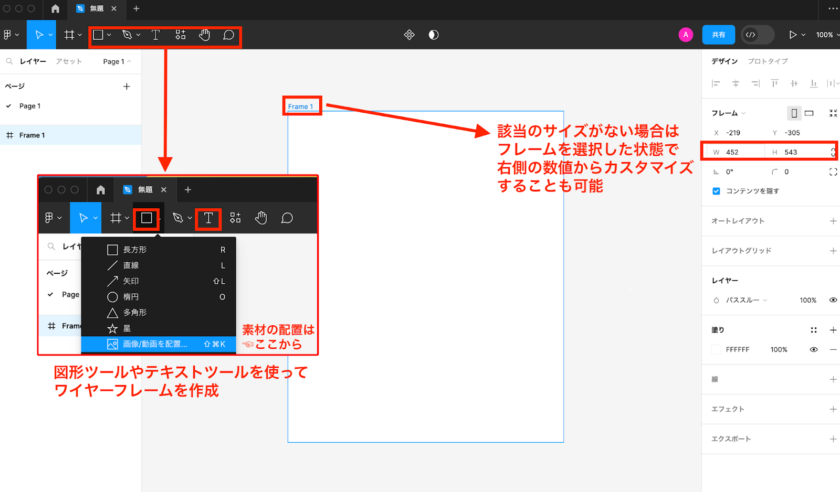This screenshot has height=492, width=840.
Task: Open the Page 1 dropdown in layers panel
Action: 117,61
